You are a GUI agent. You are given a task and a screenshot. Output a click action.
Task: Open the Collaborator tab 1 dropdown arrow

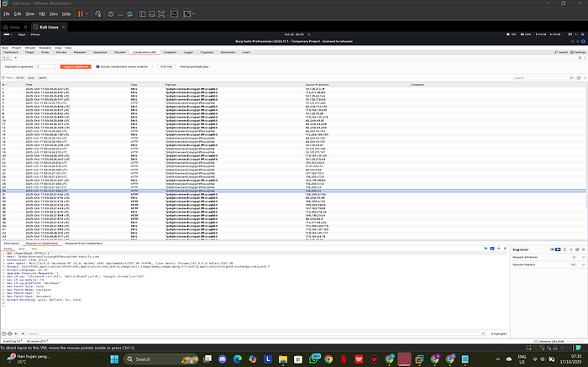tap(8, 58)
